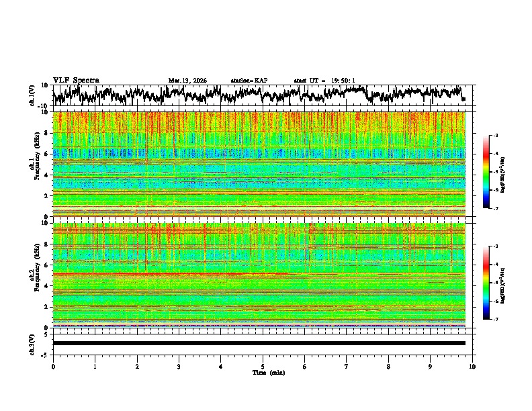Screen dimensions: 532x411
Task: Click the "2" kHz tick on ch.1 frequency axis
Action: (48, 195)
